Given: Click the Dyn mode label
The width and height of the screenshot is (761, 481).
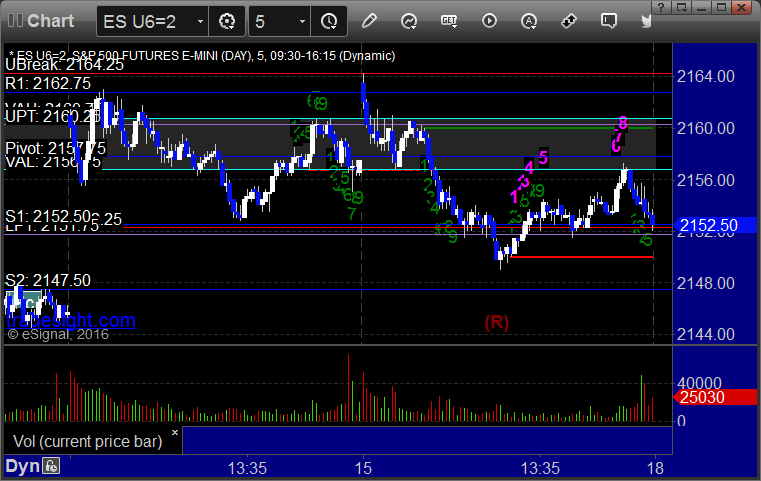Looking at the screenshot, I should [22, 466].
